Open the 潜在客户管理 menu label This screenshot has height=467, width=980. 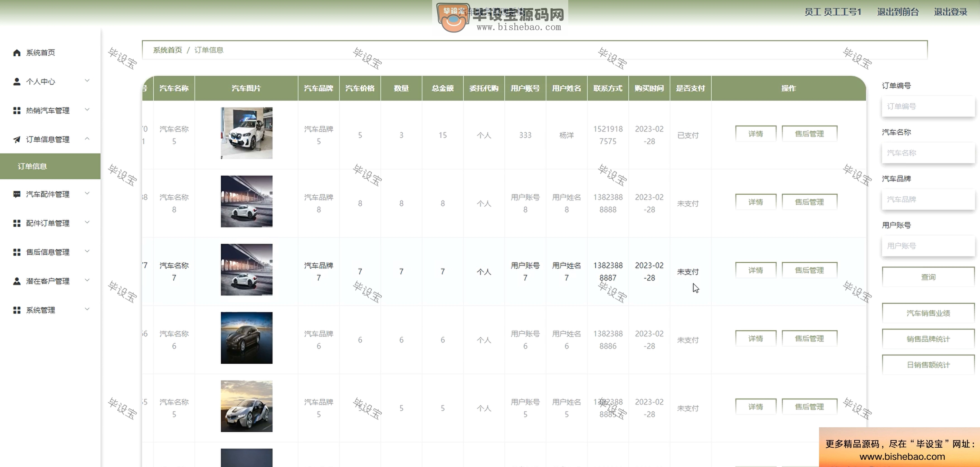48,281
